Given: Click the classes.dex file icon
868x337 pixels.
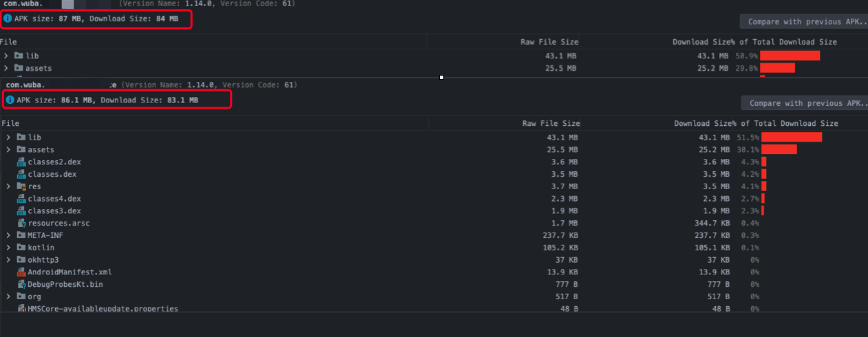Looking at the screenshot, I should [x=21, y=174].
